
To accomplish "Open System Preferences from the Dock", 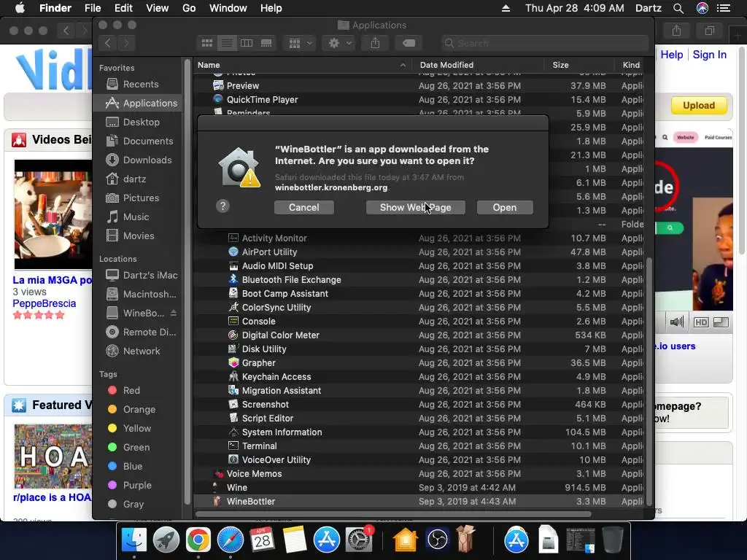I will coord(358,540).
